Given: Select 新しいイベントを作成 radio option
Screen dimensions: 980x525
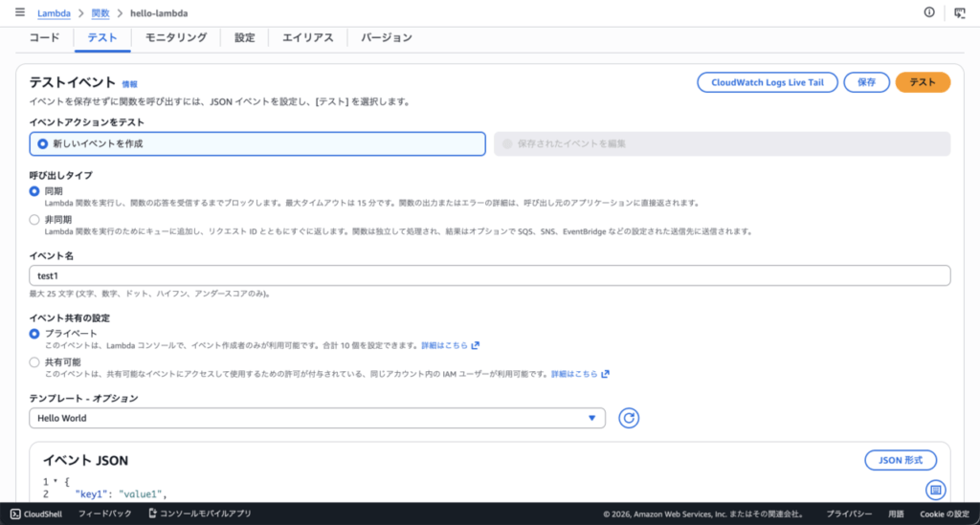Looking at the screenshot, I should pos(257,143).
